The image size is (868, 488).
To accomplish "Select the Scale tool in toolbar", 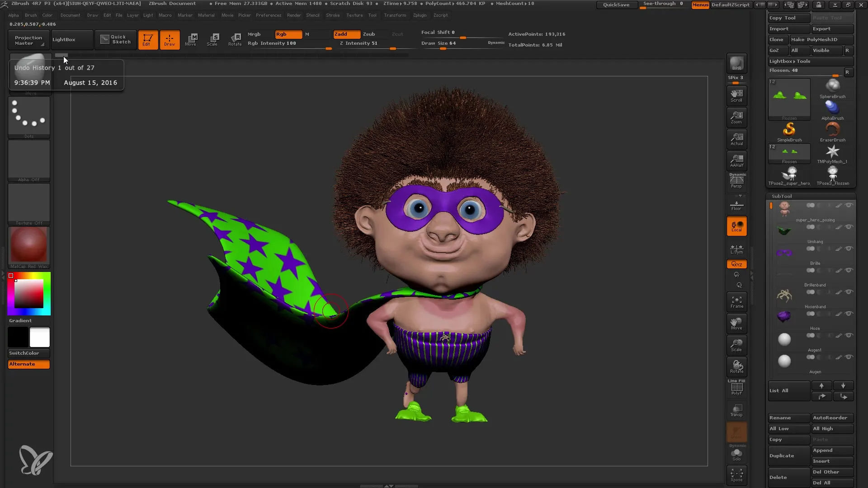I will point(213,39).
